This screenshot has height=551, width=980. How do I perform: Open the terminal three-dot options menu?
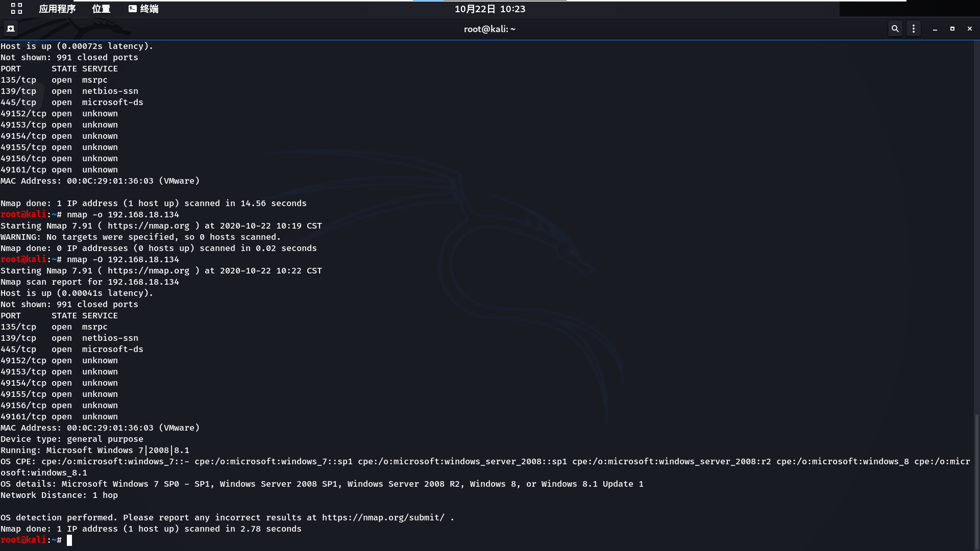[914, 29]
